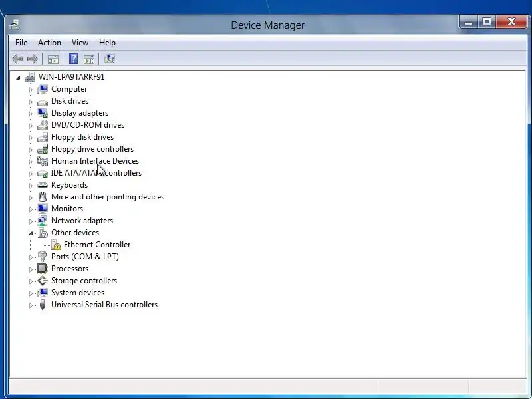Select the Ethernet Controller entry
This screenshot has width=532, height=399.
click(97, 245)
